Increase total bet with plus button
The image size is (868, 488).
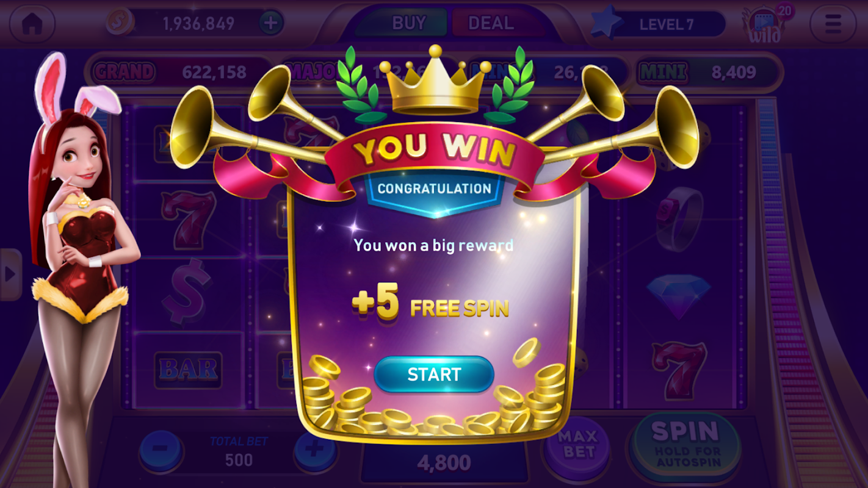coord(314,450)
